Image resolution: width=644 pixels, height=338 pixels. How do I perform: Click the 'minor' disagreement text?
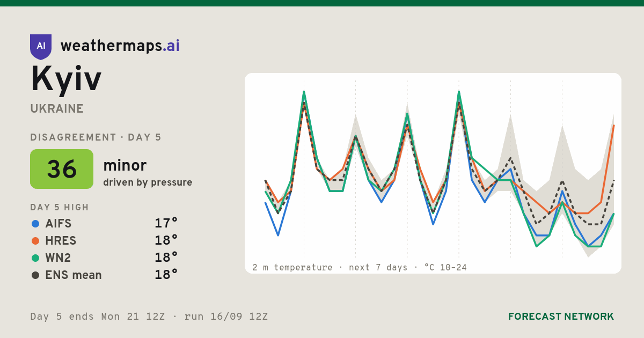click(x=125, y=165)
